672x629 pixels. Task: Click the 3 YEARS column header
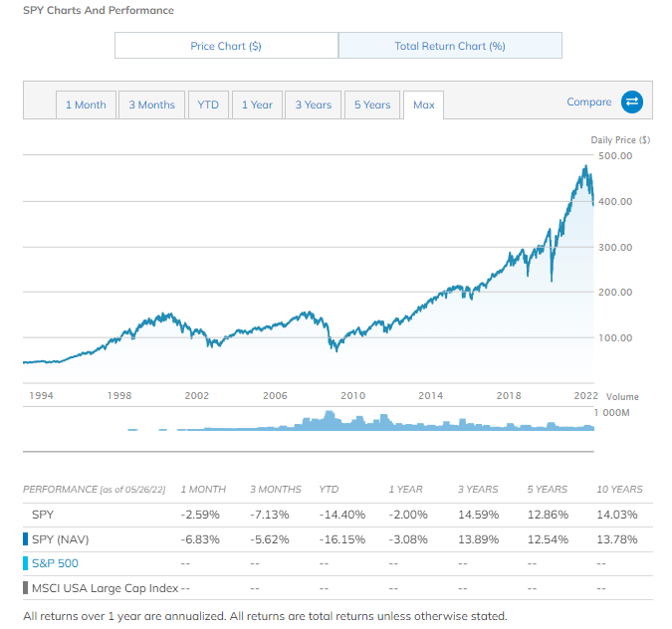(x=478, y=490)
